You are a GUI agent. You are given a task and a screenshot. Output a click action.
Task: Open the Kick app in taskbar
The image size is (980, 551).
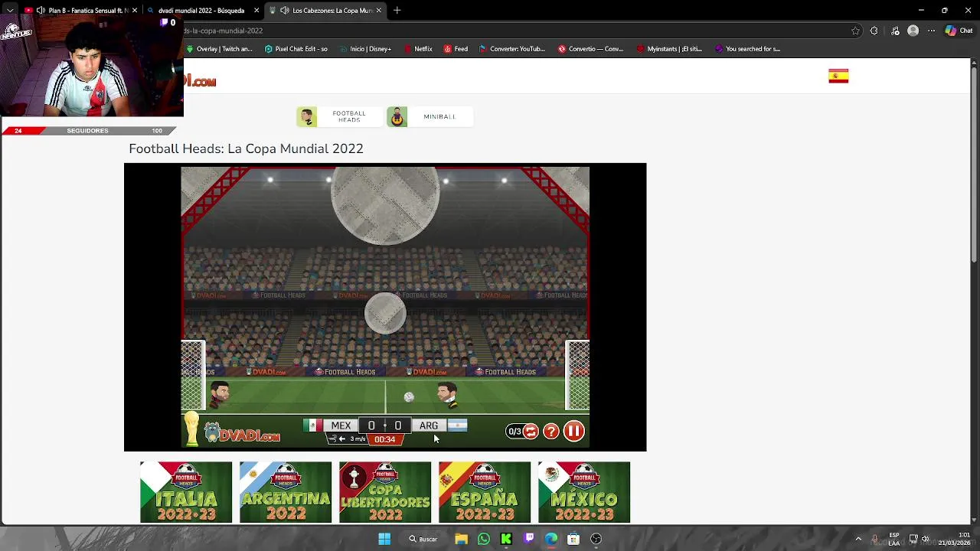click(506, 539)
